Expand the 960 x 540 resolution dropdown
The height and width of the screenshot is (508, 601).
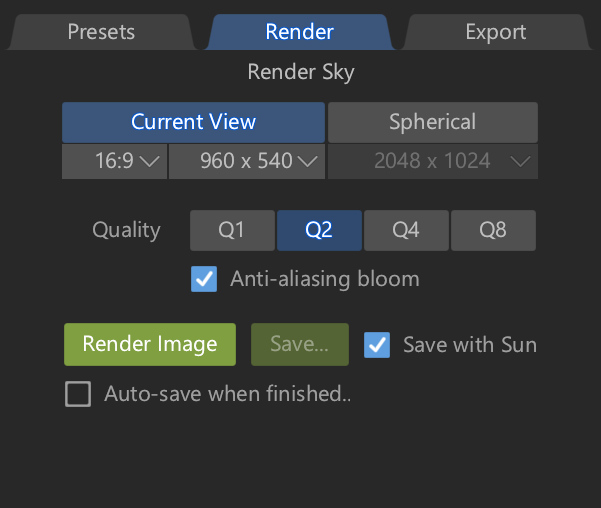click(246, 161)
